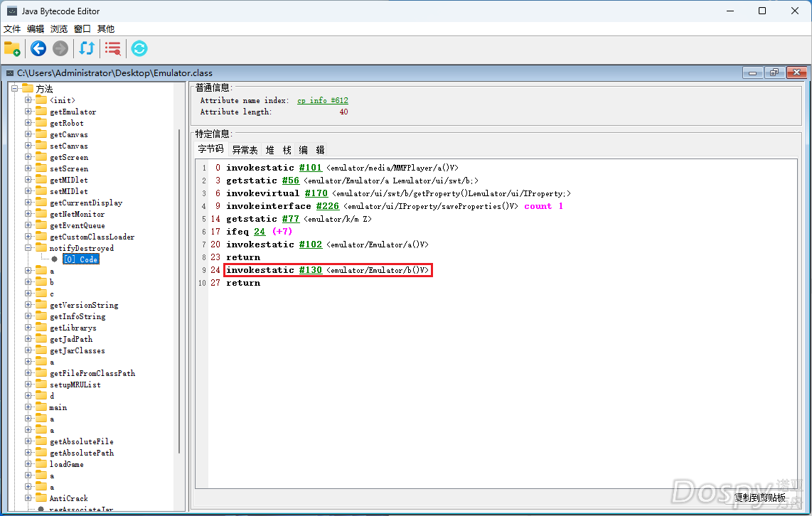Follow constant pool link #101
The height and width of the screenshot is (516, 812).
pos(311,168)
